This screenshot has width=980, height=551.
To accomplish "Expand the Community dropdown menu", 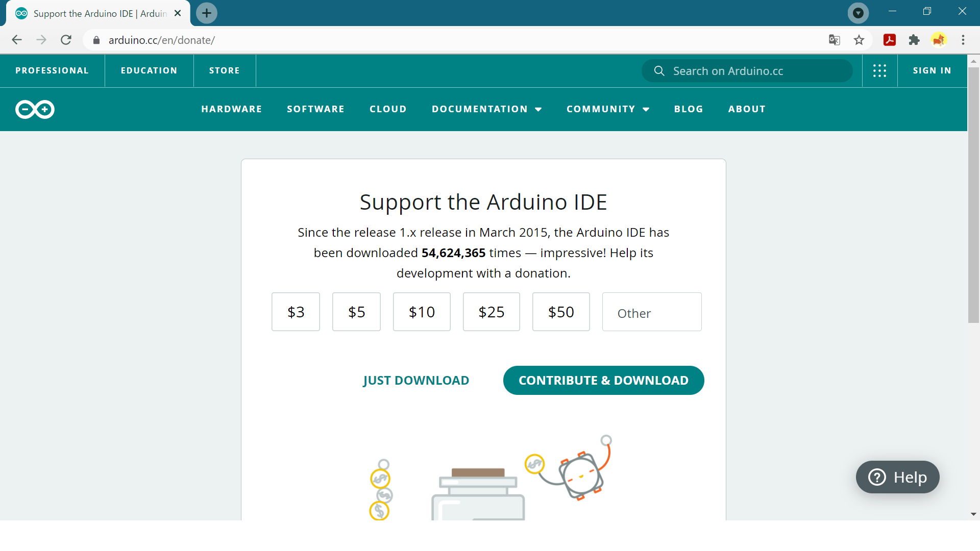I will [x=607, y=109].
